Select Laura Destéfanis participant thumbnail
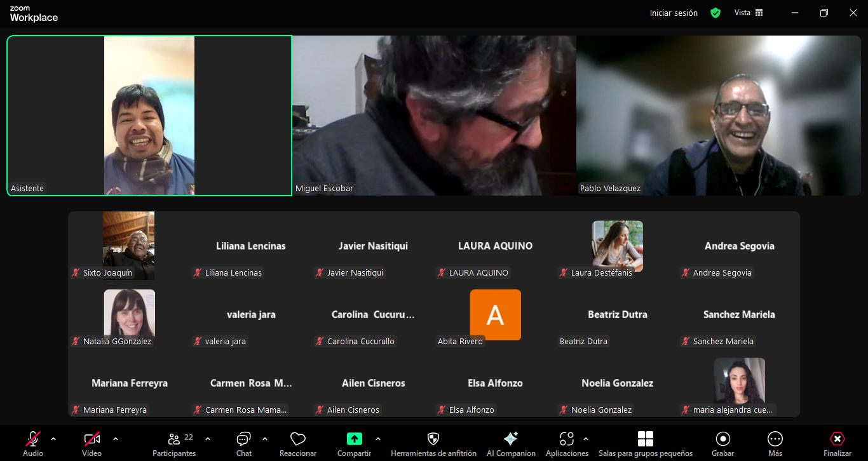The height and width of the screenshot is (461, 868). pyautogui.click(x=618, y=246)
